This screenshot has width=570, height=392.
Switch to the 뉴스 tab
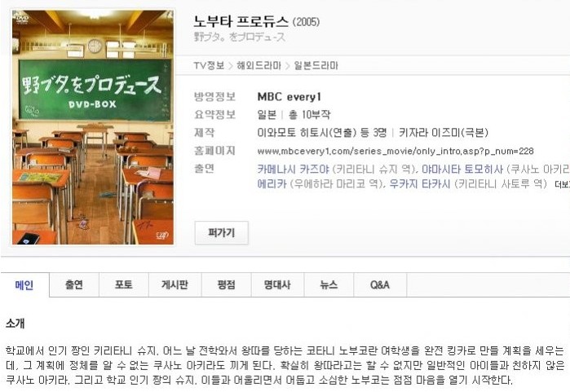click(329, 284)
